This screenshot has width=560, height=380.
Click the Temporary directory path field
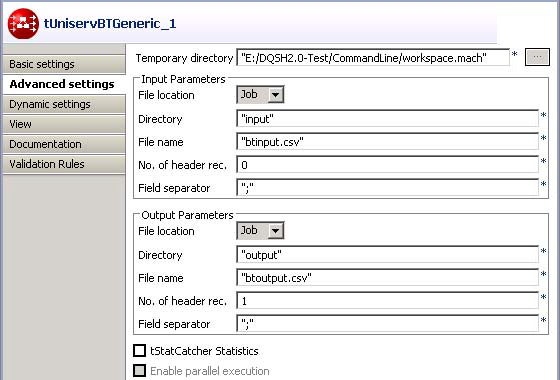click(x=373, y=58)
